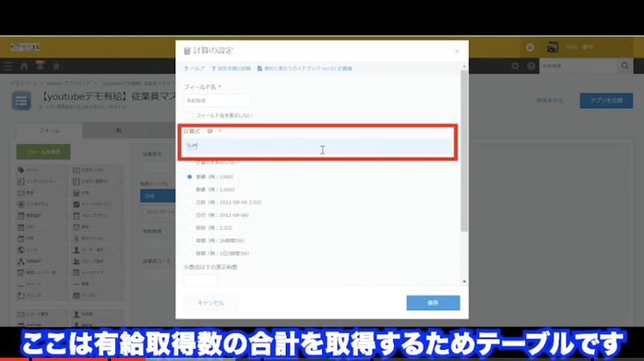This screenshot has width=644, height=361.
Task: Select 時間 (例：26時間3分) radio option
Action: click(x=190, y=240)
